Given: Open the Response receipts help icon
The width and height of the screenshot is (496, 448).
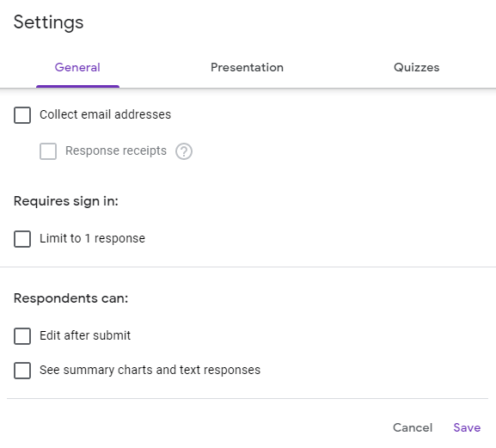Looking at the screenshot, I should pos(184,151).
